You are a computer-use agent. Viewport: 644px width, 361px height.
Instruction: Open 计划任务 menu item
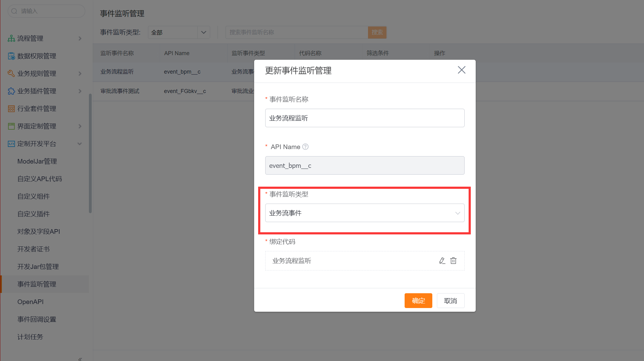tap(30, 337)
